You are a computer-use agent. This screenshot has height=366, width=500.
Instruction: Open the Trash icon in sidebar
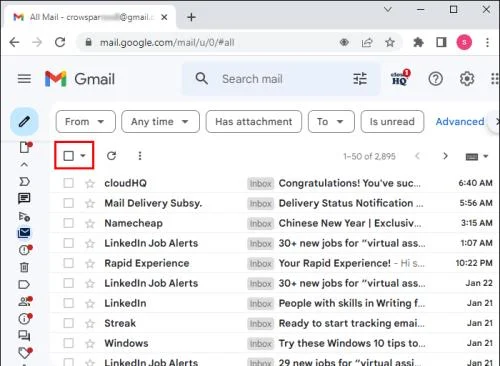coord(24,267)
